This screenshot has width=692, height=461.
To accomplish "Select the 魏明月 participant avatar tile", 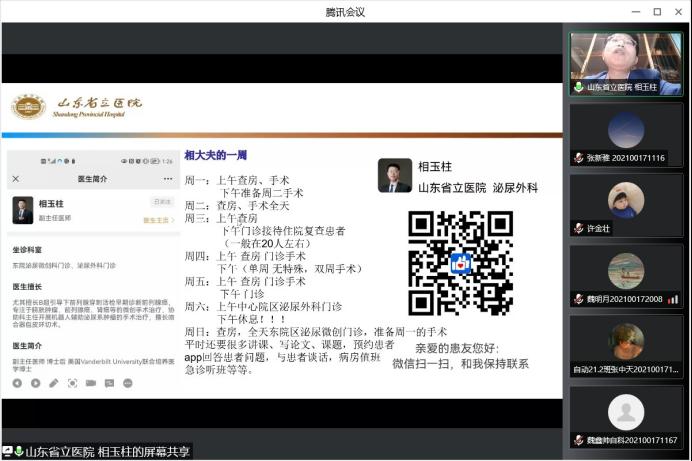I will click(626, 271).
